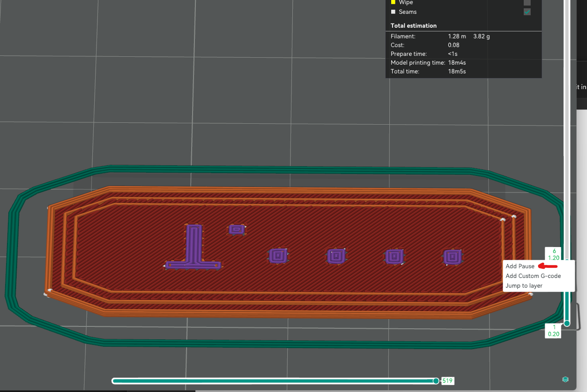Pick Jump to layer in context menu

tap(524, 286)
